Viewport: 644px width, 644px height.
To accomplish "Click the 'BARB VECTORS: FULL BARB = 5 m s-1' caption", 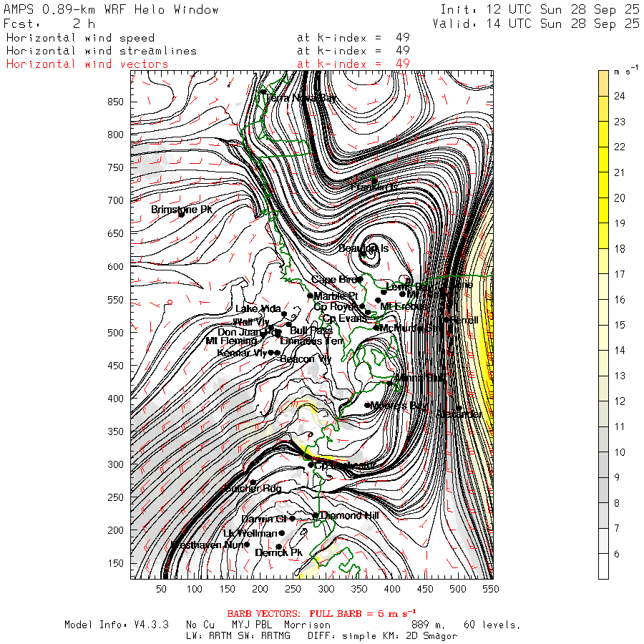I will 321,613.
